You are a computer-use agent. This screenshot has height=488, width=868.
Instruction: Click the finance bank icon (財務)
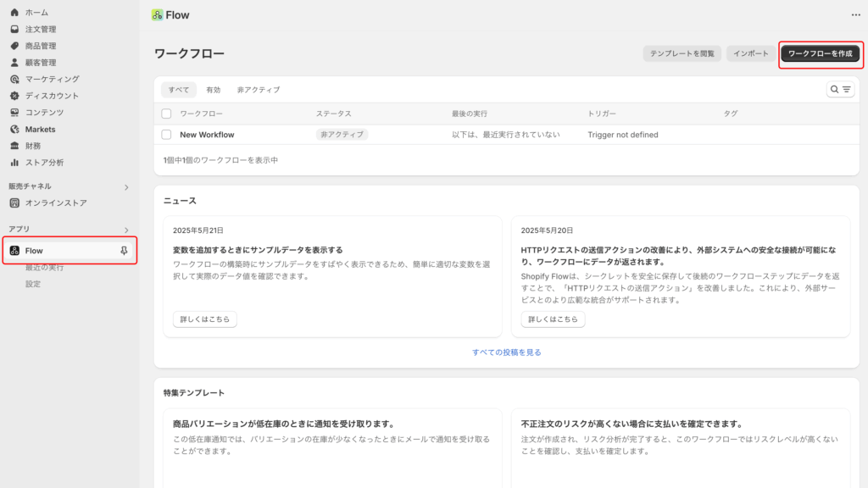point(14,146)
